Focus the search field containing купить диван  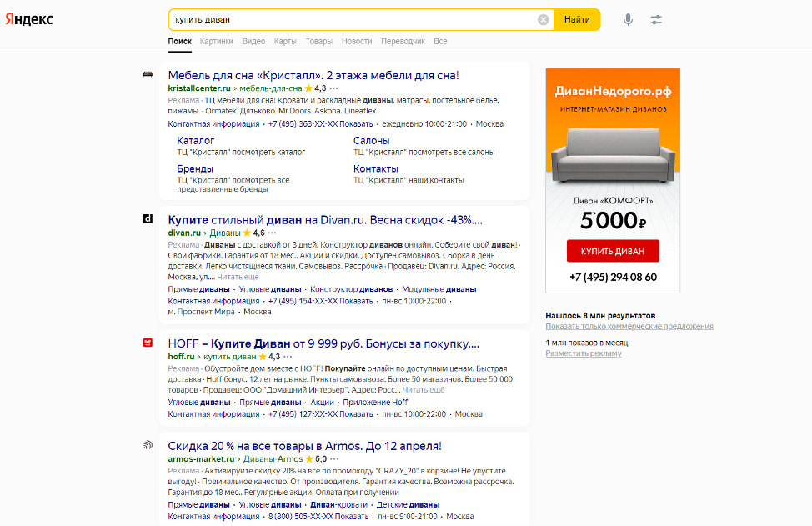point(350,19)
